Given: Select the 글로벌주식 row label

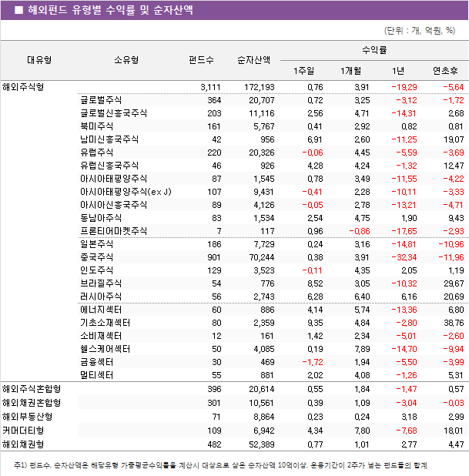Looking at the screenshot, I should pyautogui.click(x=101, y=100).
